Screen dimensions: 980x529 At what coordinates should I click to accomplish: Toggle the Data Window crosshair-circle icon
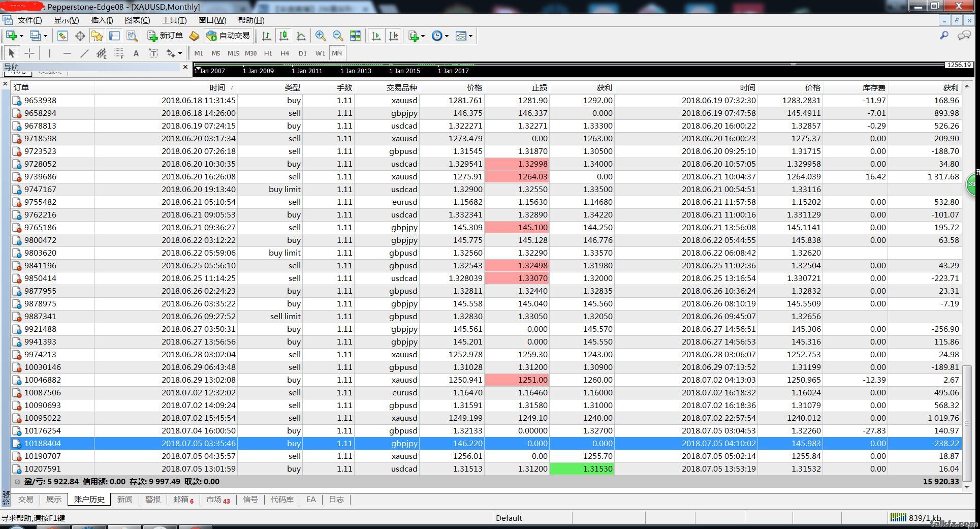(80, 36)
